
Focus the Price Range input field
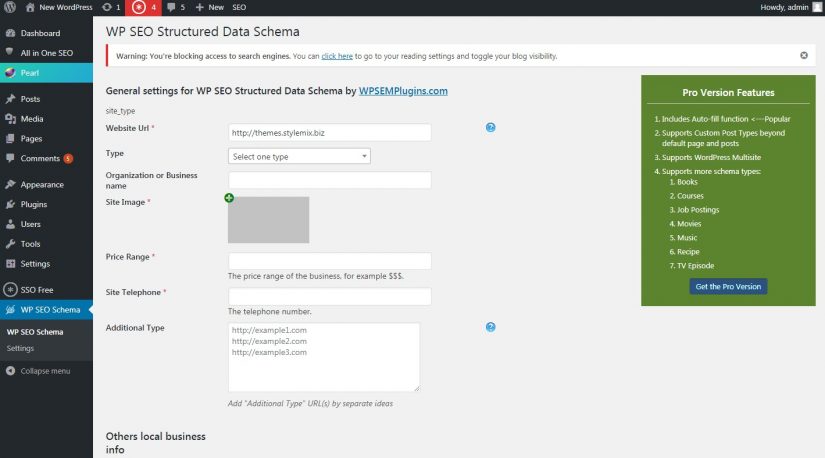(x=330, y=261)
